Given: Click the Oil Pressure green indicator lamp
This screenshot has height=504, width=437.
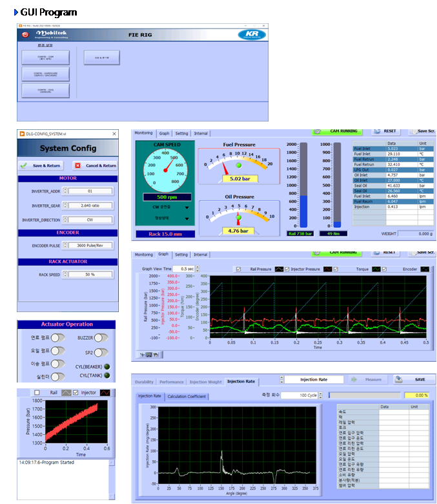Looking at the screenshot, I should (239, 218).
